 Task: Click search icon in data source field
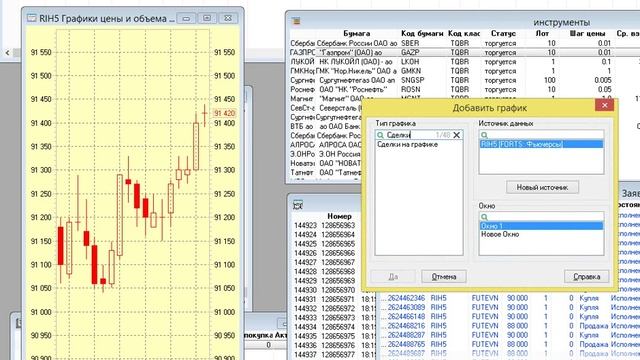[484, 135]
